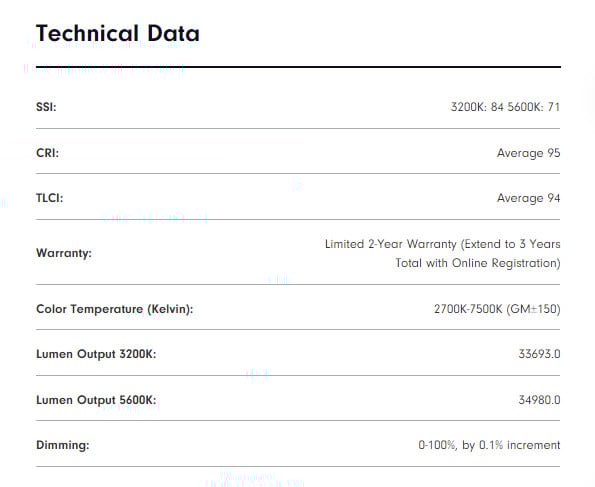Click the 33693.0 lumen value
This screenshot has height=487, width=595.
point(539,354)
